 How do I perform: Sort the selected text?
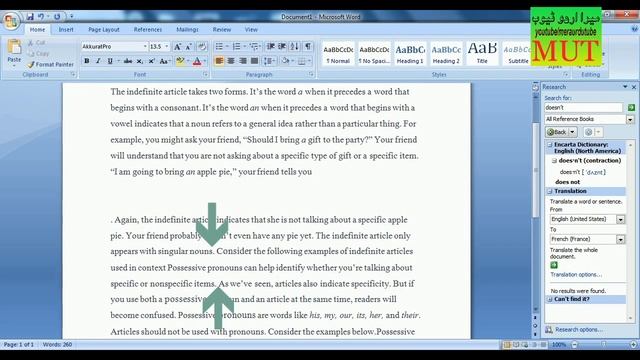[x=294, y=47]
